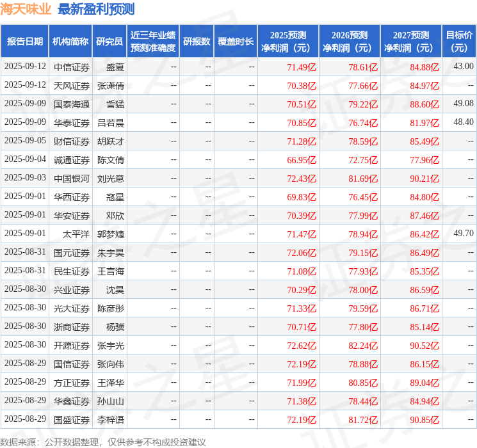Click analyst name 张宇光
Viewport: 477px width, 448px height.
coord(111,346)
